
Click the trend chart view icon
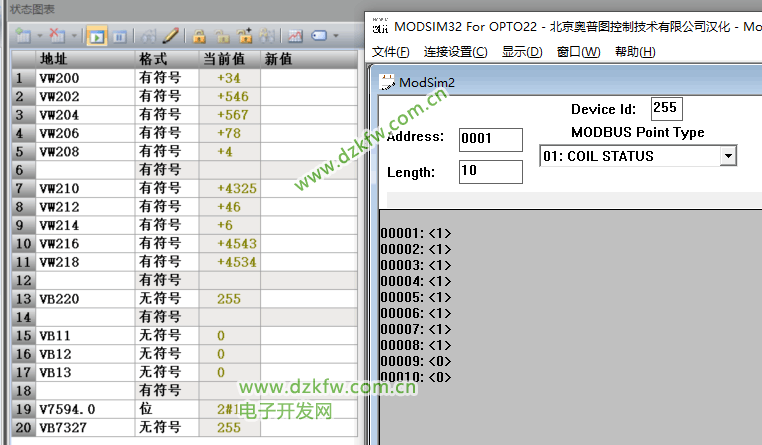click(296, 36)
